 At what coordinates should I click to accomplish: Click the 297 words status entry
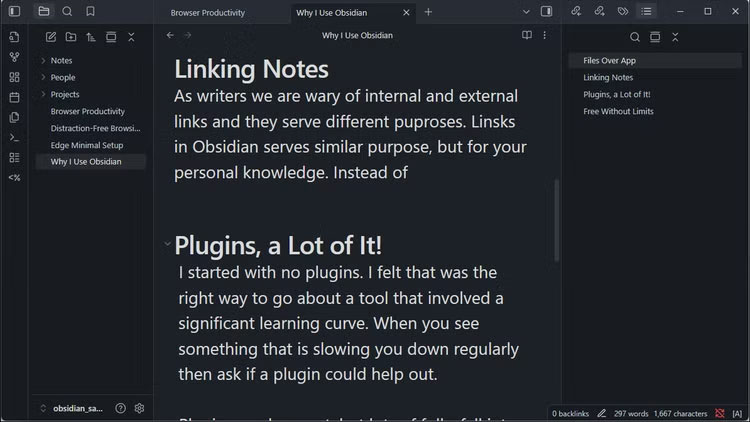[630, 413]
